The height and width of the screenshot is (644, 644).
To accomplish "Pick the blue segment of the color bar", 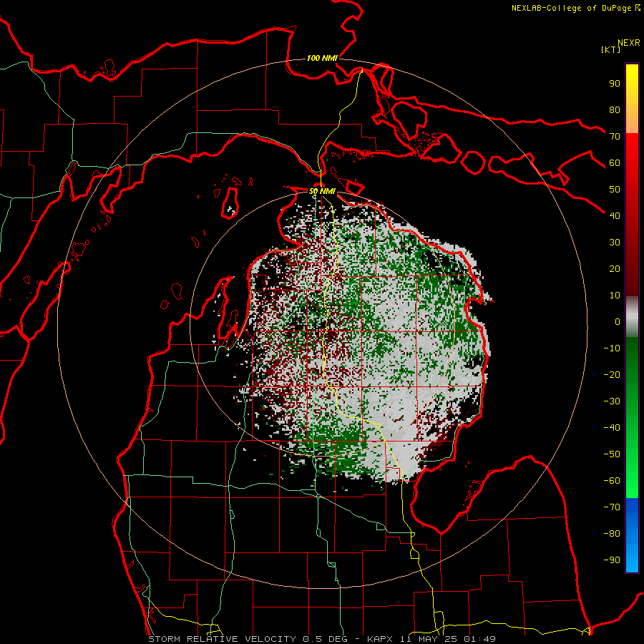I will (x=632, y=535).
